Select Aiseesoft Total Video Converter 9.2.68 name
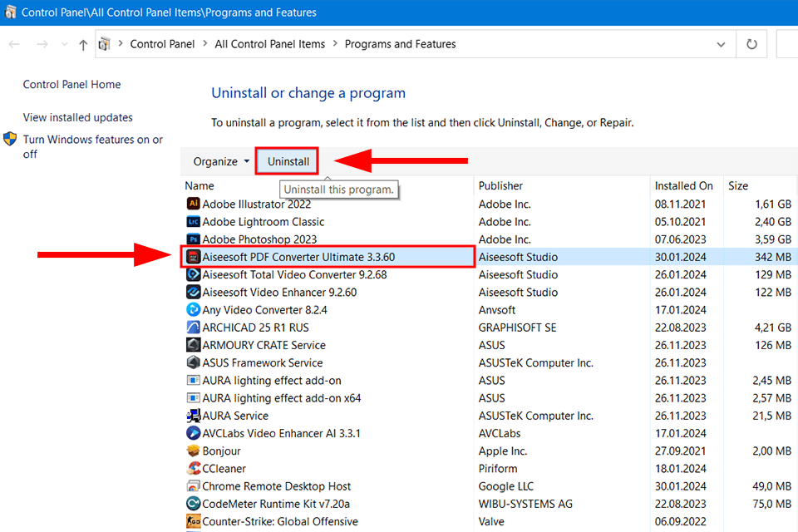The width and height of the screenshot is (798, 532). pos(294,275)
